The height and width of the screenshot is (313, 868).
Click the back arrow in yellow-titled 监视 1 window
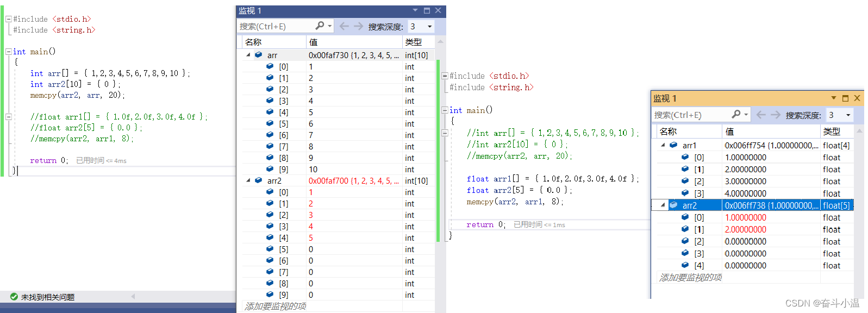(x=761, y=115)
